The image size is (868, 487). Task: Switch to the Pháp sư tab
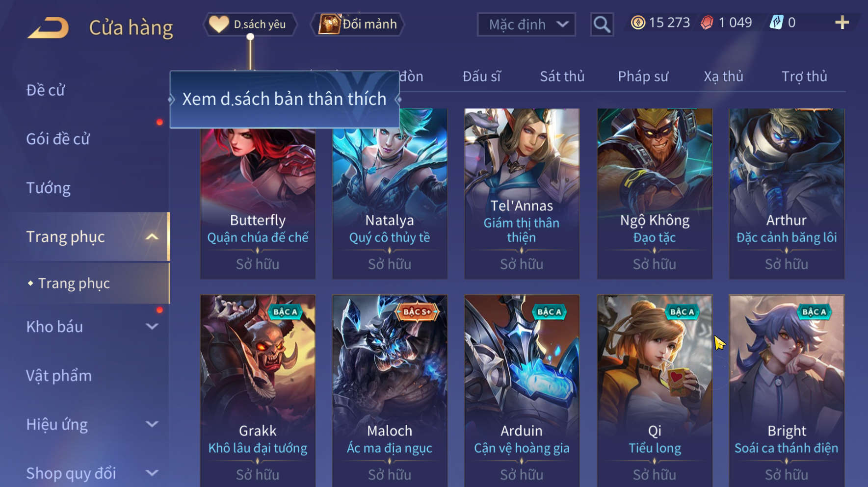[643, 77]
